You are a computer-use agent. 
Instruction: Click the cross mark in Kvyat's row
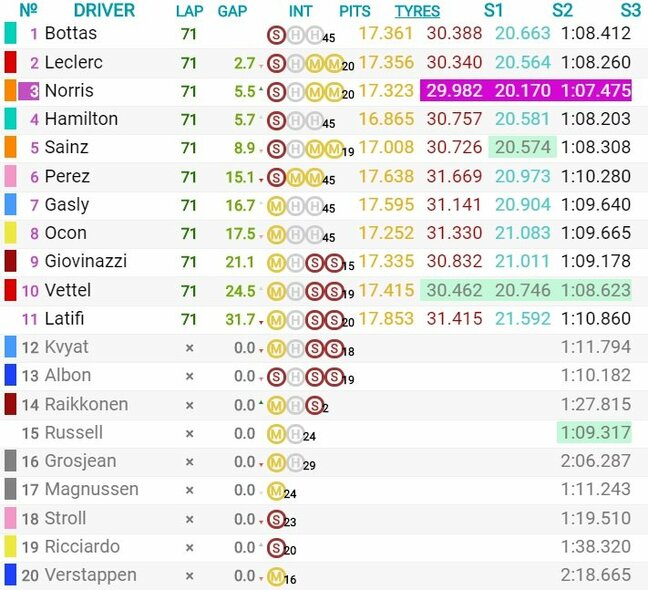[x=189, y=348]
